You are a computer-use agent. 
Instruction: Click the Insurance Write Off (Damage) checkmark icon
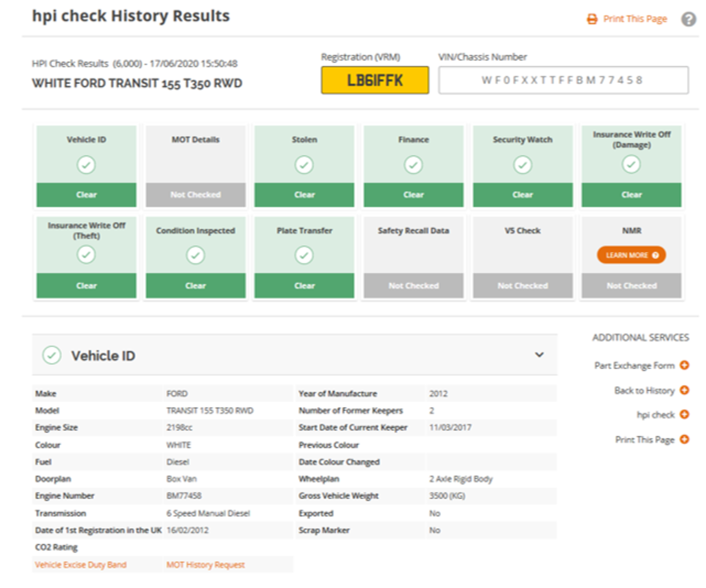click(x=631, y=164)
